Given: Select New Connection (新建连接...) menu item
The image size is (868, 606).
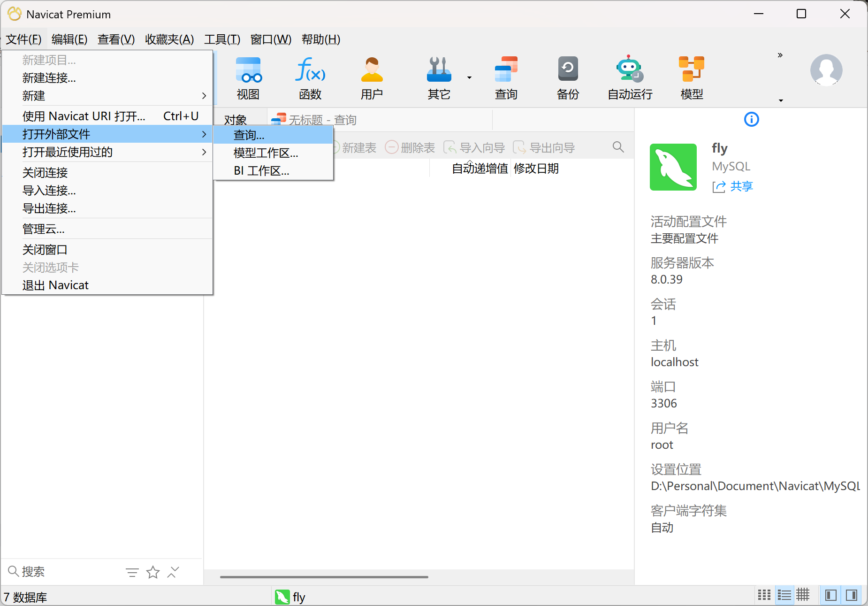Looking at the screenshot, I should (x=107, y=78).
